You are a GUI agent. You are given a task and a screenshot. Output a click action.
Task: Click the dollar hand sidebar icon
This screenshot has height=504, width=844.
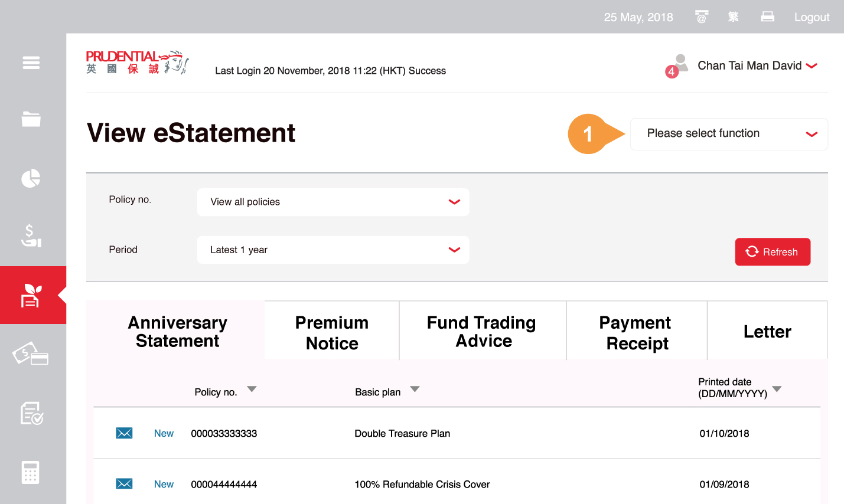(31, 235)
